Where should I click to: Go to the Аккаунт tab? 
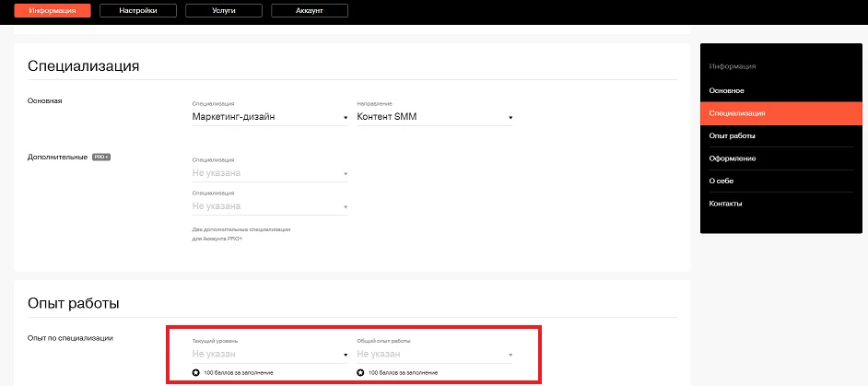pyautogui.click(x=310, y=10)
